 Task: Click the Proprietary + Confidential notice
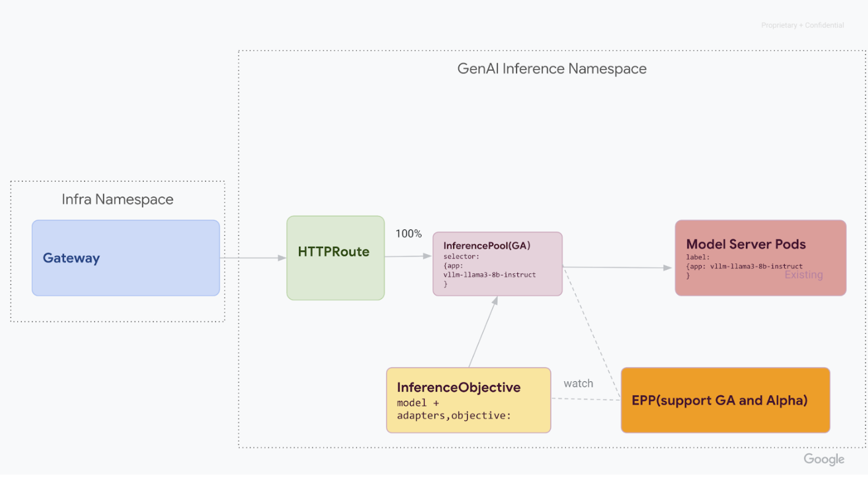(x=803, y=25)
